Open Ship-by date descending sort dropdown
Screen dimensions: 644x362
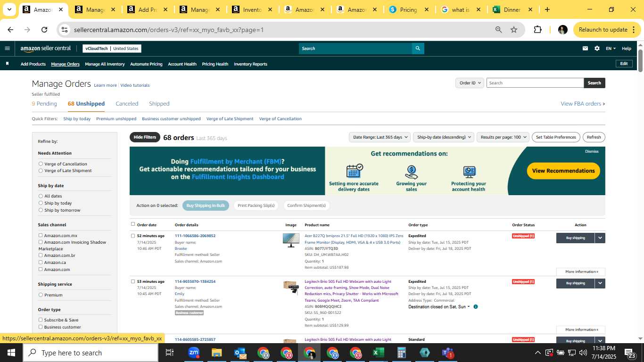[x=444, y=137]
